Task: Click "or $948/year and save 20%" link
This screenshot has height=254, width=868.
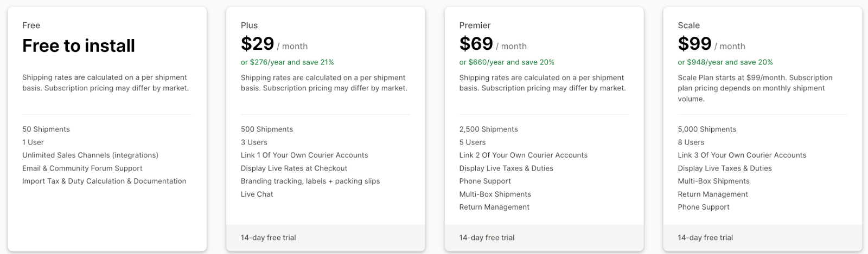Action: coord(725,62)
